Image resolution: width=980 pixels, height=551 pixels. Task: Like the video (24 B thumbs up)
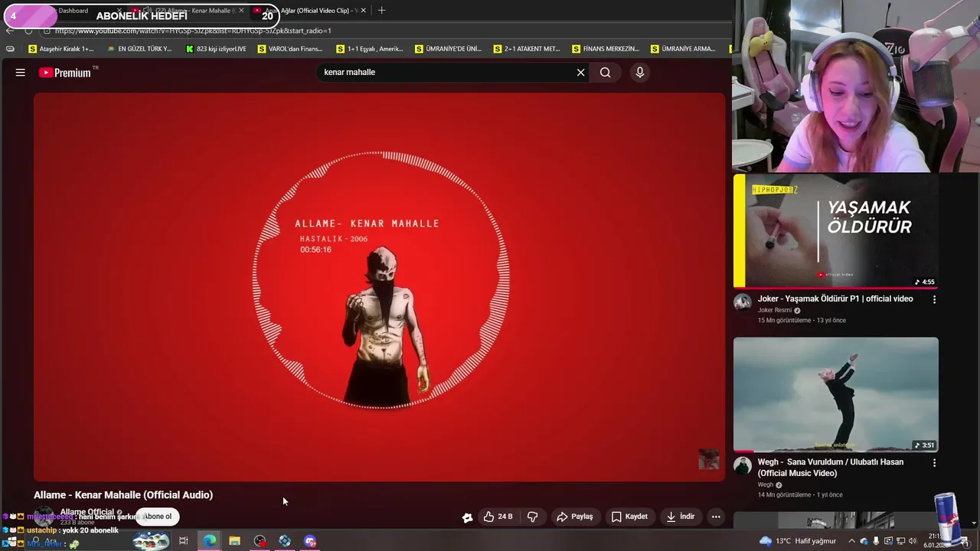point(498,517)
